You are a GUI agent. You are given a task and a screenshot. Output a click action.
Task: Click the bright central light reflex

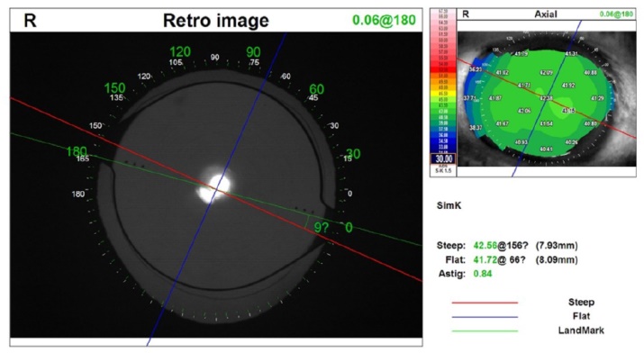[x=214, y=188]
